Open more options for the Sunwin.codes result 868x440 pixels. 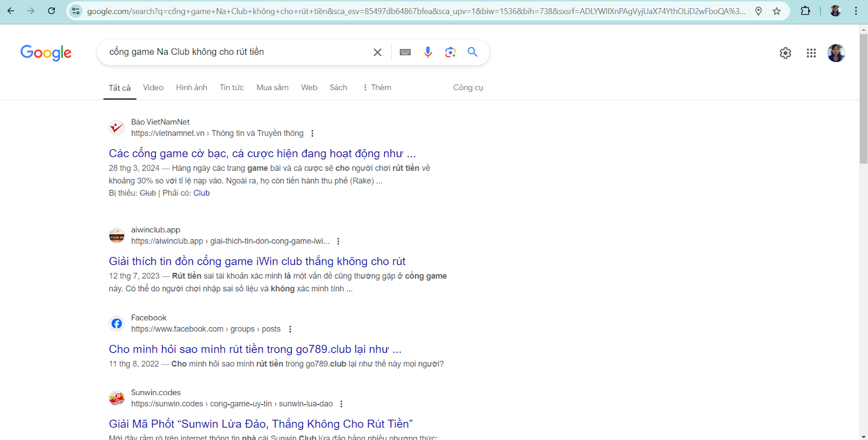tap(341, 404)
